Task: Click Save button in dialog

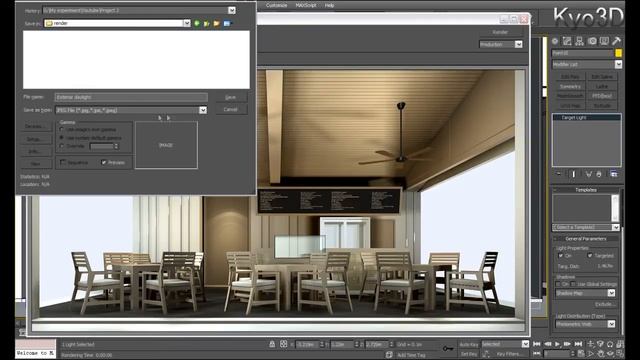Action: (x=231, y=97)
